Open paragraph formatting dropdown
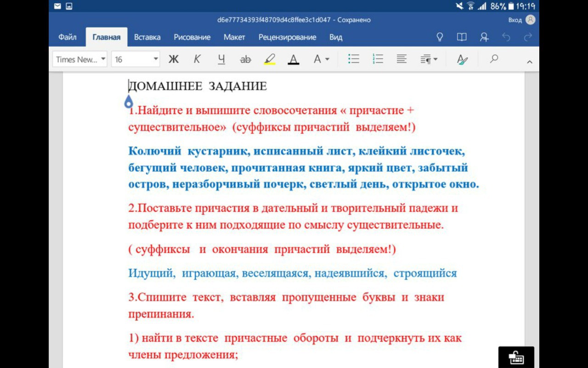588x368 pixels. tap(429, 59)
